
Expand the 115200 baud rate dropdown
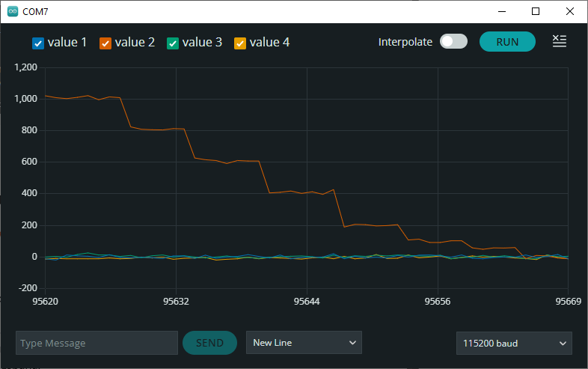click(x=514, y=344)
